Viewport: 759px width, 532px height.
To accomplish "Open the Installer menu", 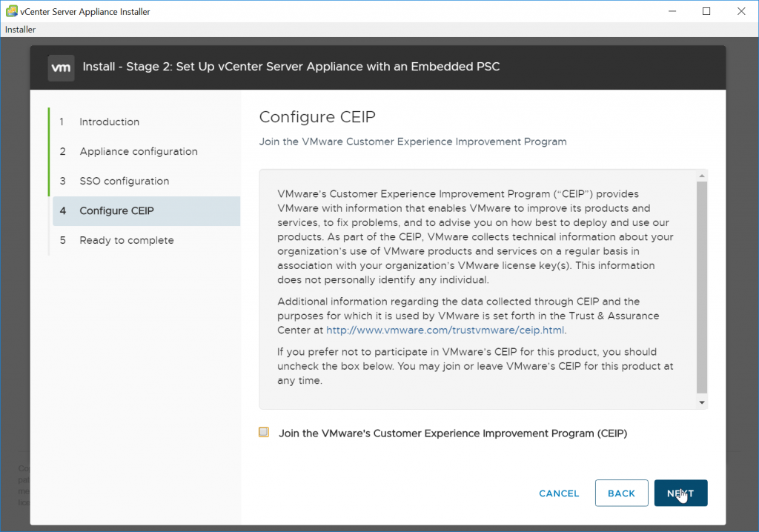I will coord(20,30).
